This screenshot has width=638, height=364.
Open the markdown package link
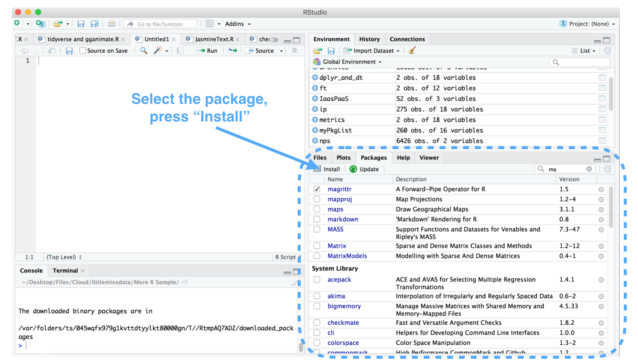(x=343, y=219)
